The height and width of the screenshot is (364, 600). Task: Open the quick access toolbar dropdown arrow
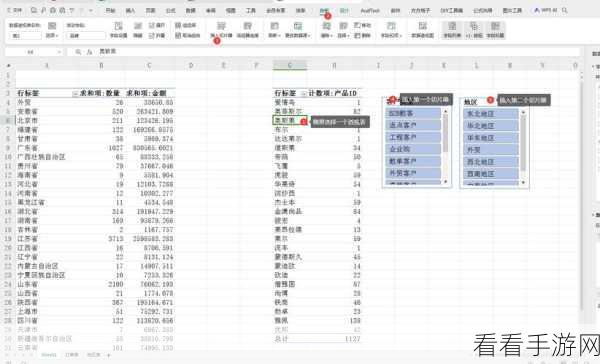tap(91, 10)
